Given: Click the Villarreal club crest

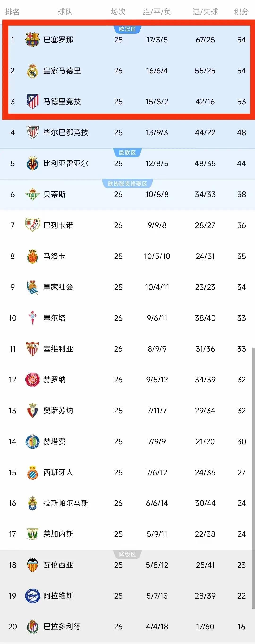Looking at the screenshot, I should pyautogui.click(x=33, y=164).
